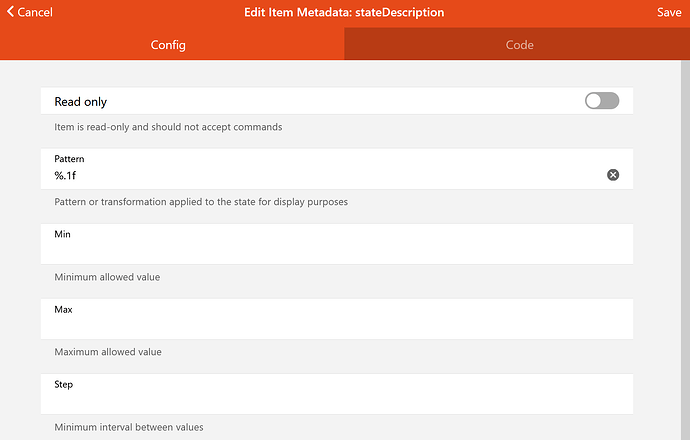Click the 'Minimum allowed value' hint text

(x=107, y=277)
